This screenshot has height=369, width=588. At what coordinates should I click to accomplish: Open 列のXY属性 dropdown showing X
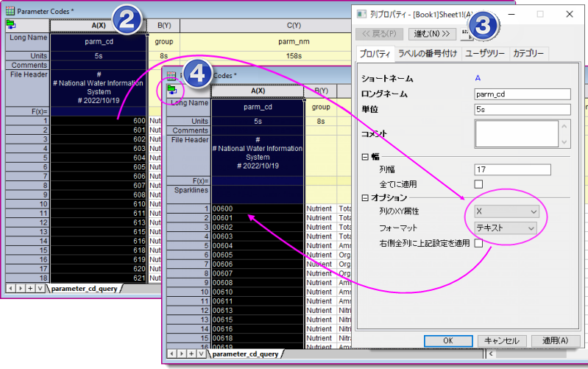tap(506, 211)
